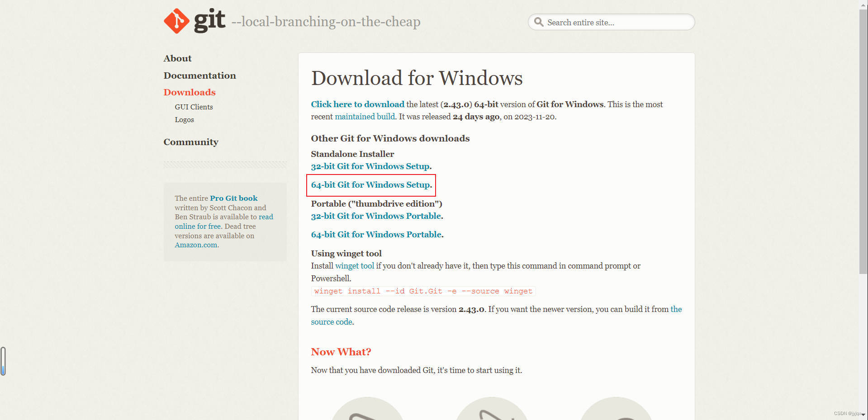Open the maintained build link
Viewport: 868px width, 420px height.
[365, 117]
